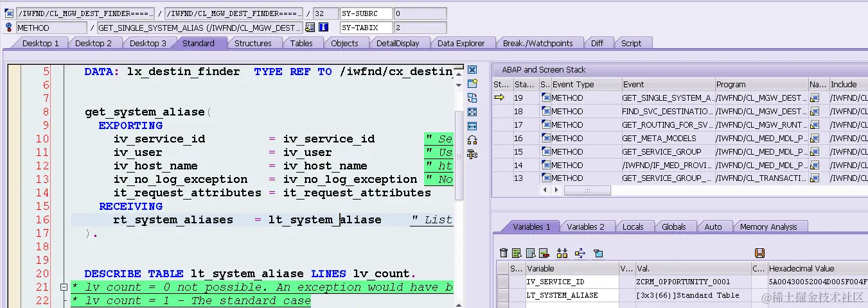Click the yellow branching arrow icon

coord(580,253)
